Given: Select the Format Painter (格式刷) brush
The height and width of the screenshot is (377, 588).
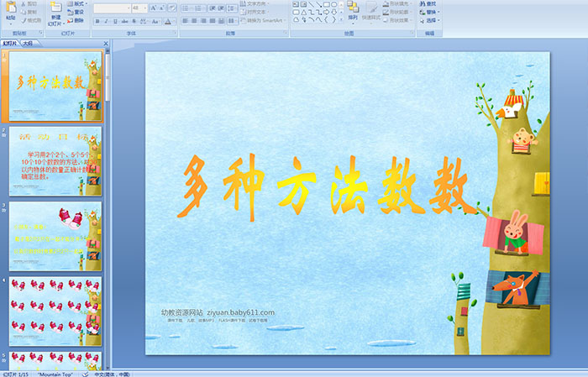Looking at the screenshot, I should click(31, 20).
